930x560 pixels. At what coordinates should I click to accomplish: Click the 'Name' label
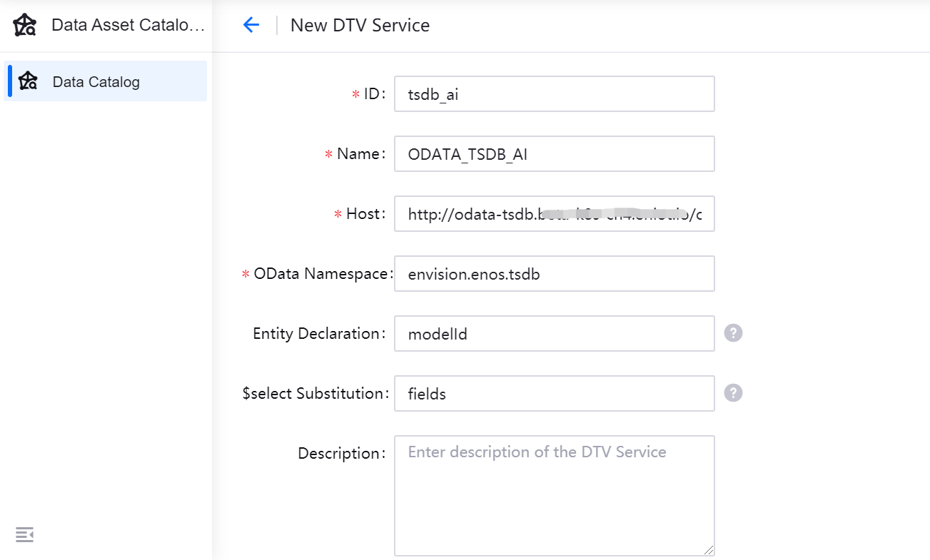coord(360,154)
